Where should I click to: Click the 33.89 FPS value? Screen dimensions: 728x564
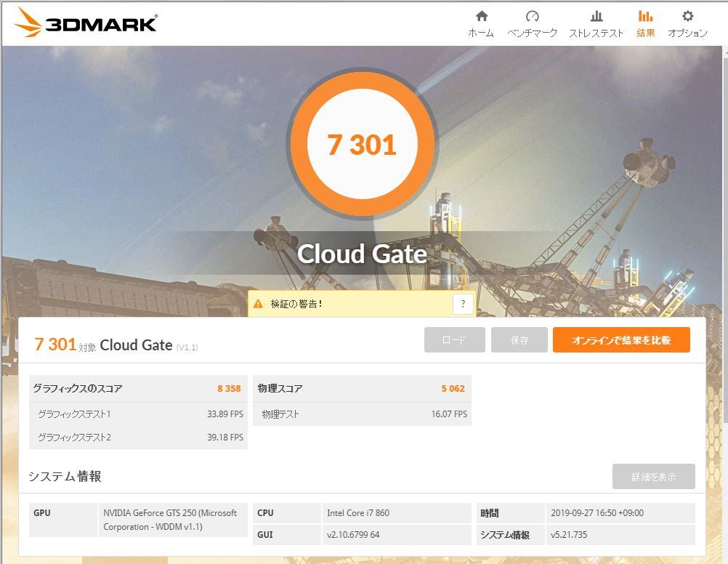tap(225, 414)
